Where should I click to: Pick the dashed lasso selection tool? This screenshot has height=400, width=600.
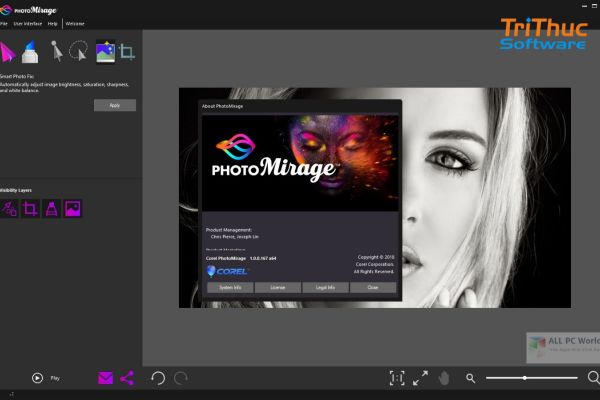click(x=79, y=51)
